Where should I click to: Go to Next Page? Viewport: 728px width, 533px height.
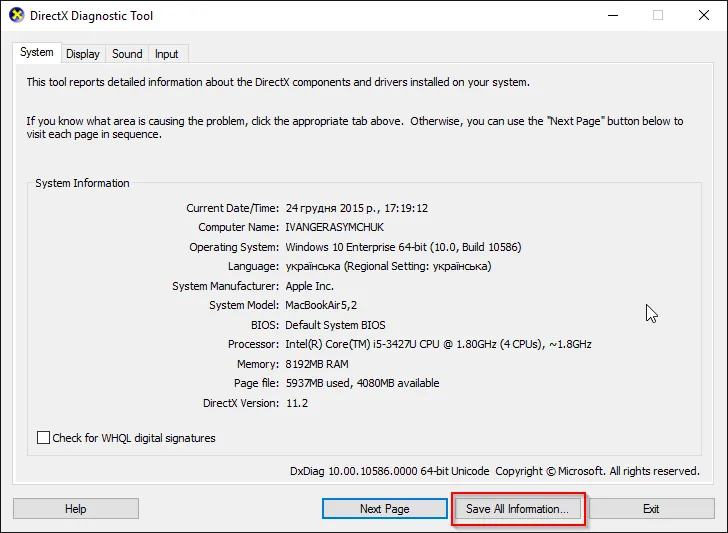(384, 509)
